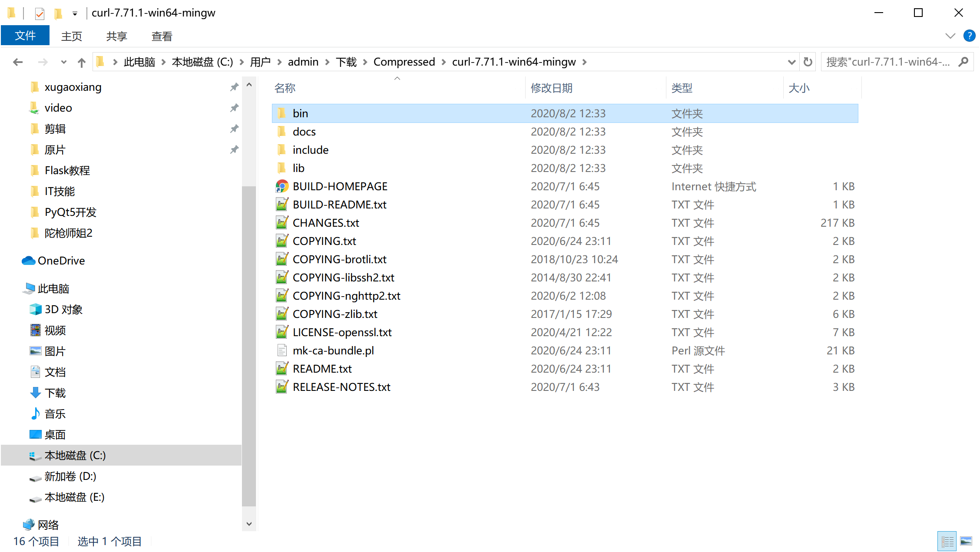Open the Quick Access toolbar customize dropdown
Viewport: 980px width, 552px height.
tap(75, 13)
